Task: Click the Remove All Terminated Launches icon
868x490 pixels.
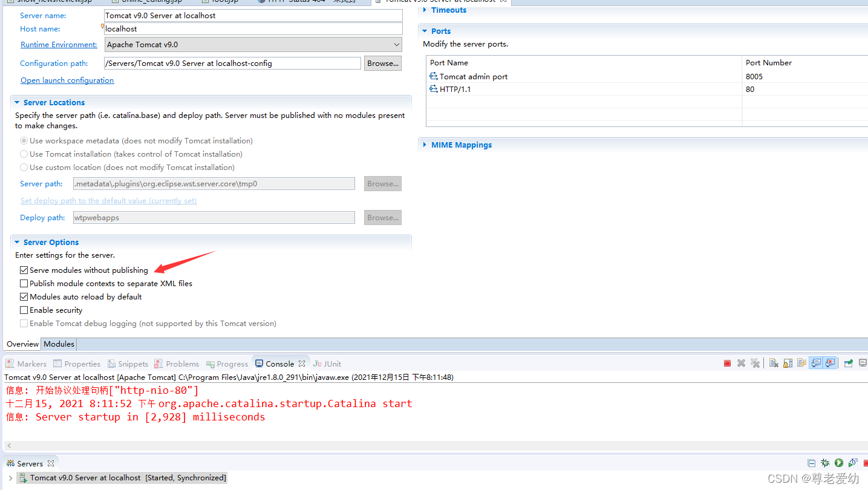Action: tap(755, 364)
